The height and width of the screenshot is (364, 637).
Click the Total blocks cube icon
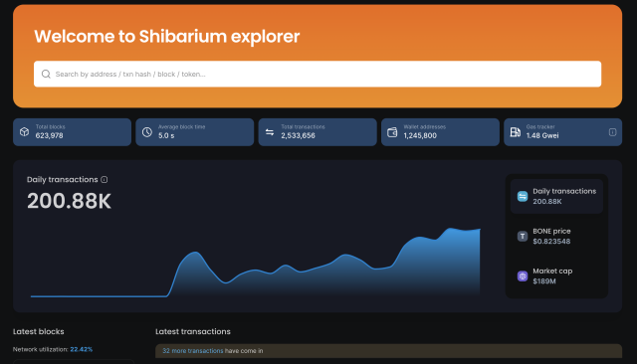[x=24, y=132]
